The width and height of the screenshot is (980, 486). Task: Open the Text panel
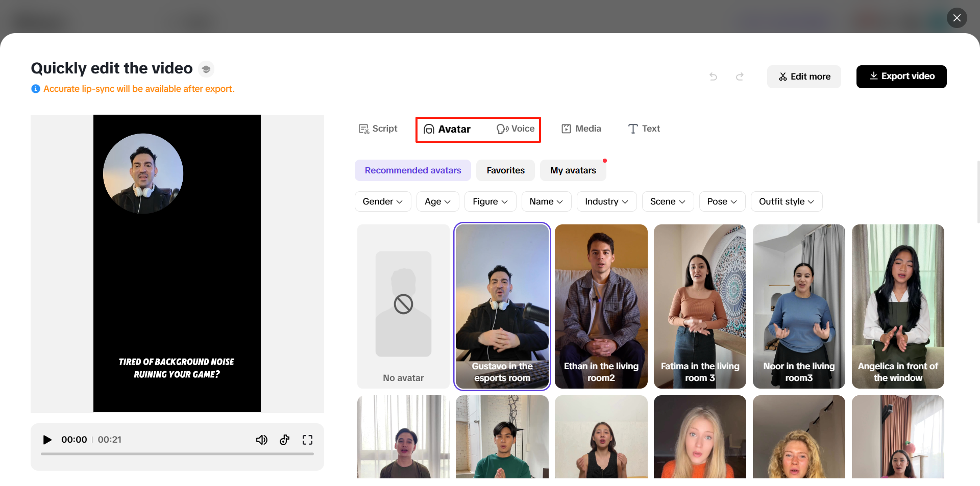pyautogui.click(x=644, y=129)
